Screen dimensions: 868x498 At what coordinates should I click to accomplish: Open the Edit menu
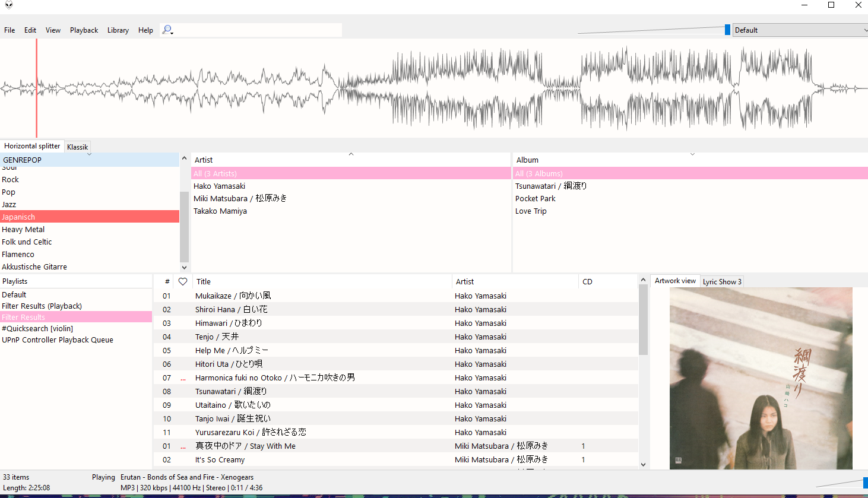[30, 30]
